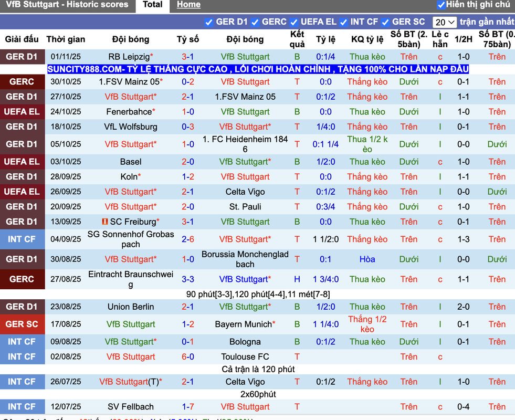
Task: Uncheck the UEFA EL filter checkbox
Action: tap(293, 23)
